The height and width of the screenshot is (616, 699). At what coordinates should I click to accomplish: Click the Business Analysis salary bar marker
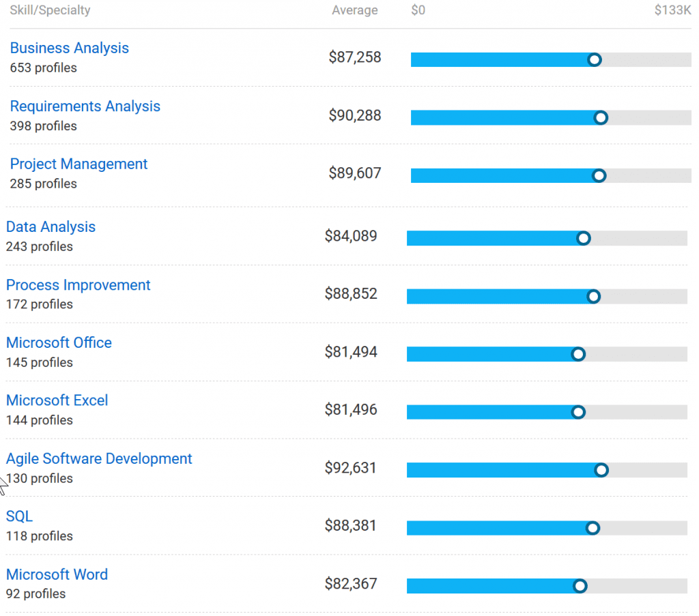tap(595, 60)
